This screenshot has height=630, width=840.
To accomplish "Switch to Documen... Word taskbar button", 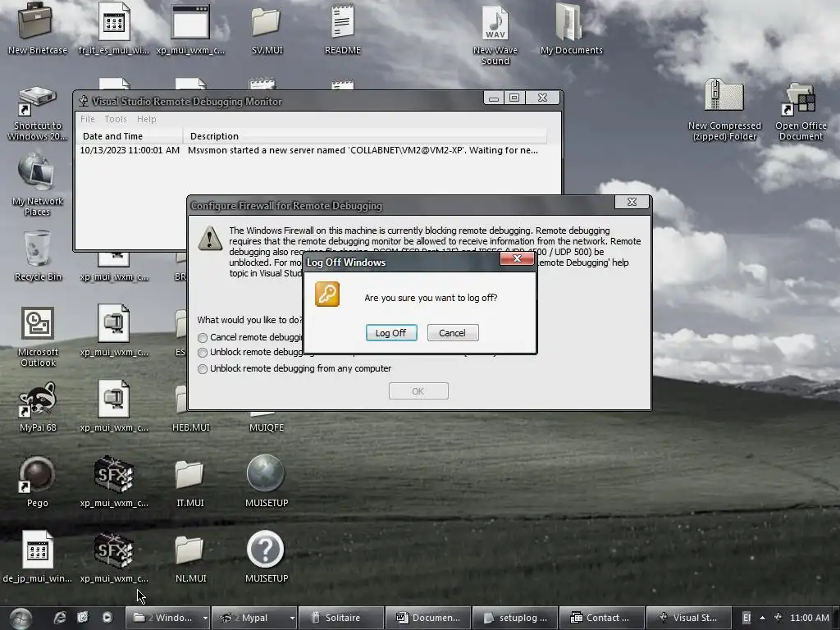I will pos(428,618).
